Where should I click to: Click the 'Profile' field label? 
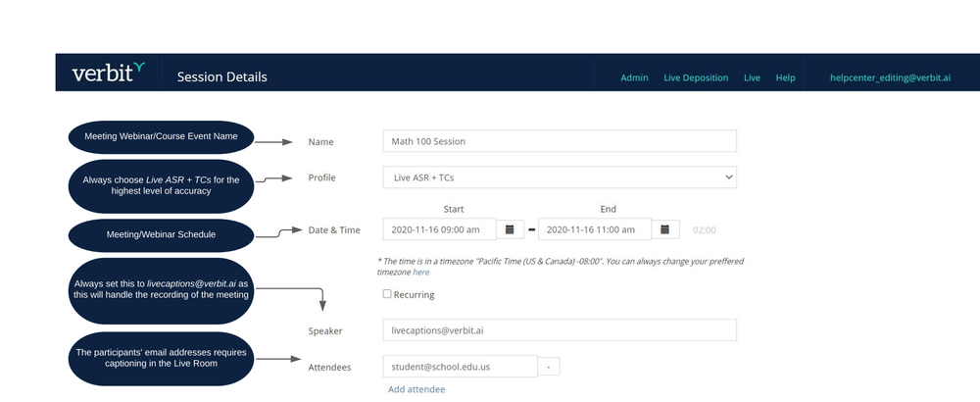[x=321, y=177]
